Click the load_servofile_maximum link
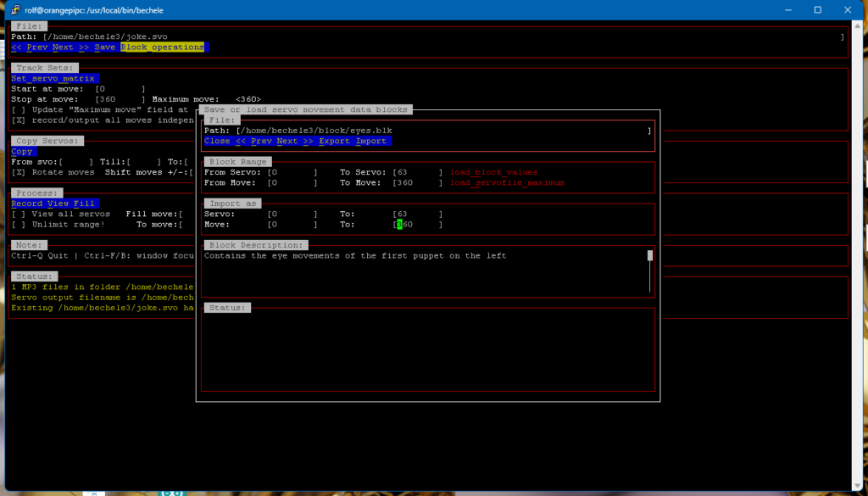868x496 pixels. click(507, 182)
